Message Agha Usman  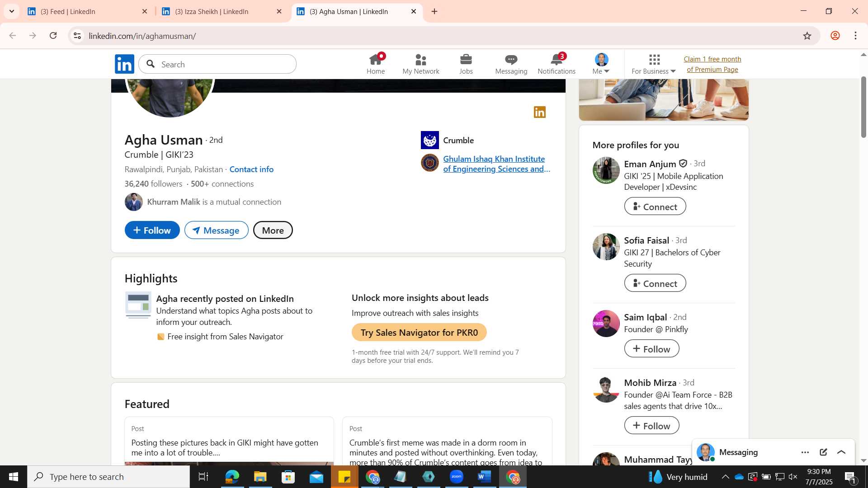click(217, 230)
